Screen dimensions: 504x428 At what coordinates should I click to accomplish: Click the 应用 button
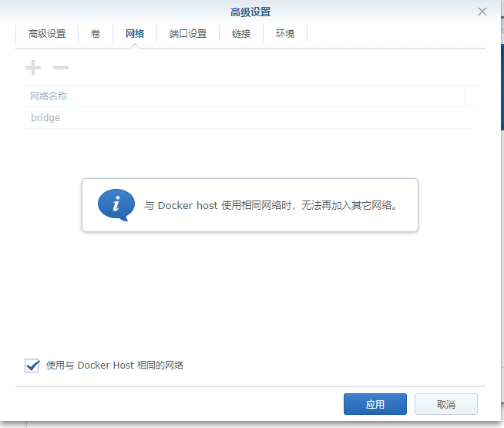(x=375, y=404)
